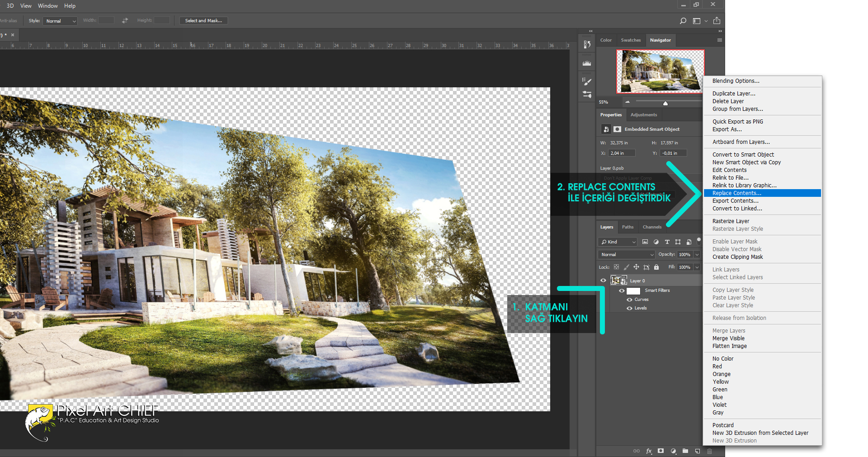Viewport: 868px width, 457px height.
Task: Create new fill or adjustment layer icon
Action: click(x=673, y=451)
